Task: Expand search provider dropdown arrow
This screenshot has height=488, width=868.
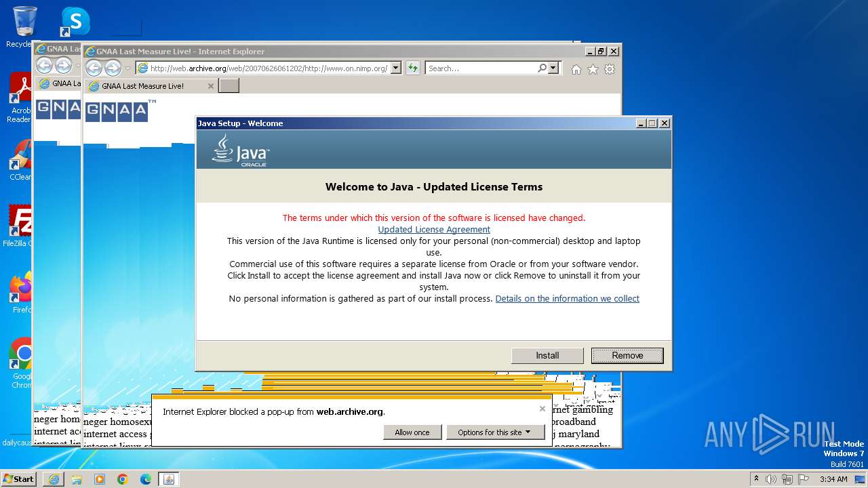Action: [x=553, y=68]
